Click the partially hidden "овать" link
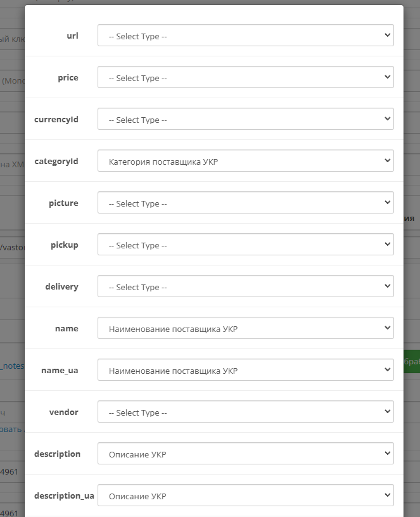The width and height of the screenshot is (420, 517). coord(11,429)
